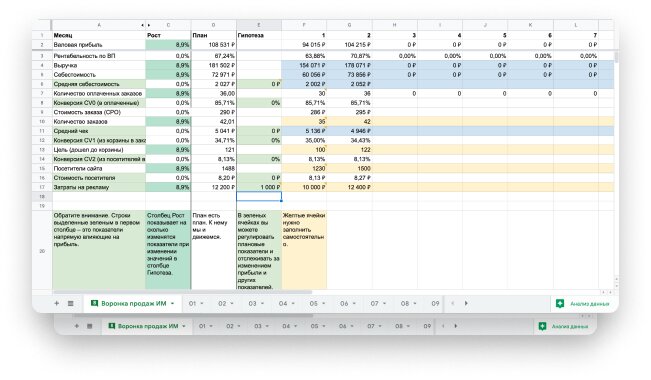Select the row 20 header number
651x380 pixels.
[42, 250]
